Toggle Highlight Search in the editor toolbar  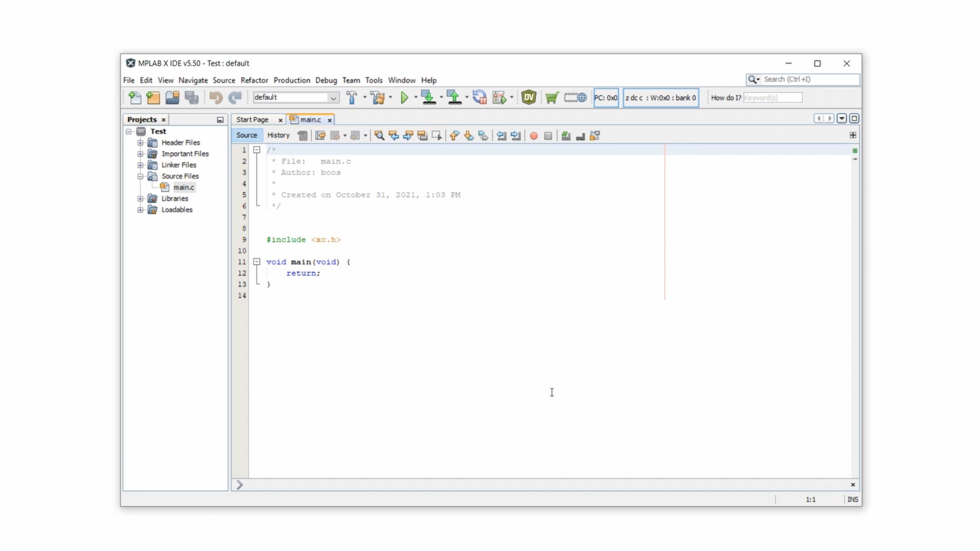click(x=422, y=136)
